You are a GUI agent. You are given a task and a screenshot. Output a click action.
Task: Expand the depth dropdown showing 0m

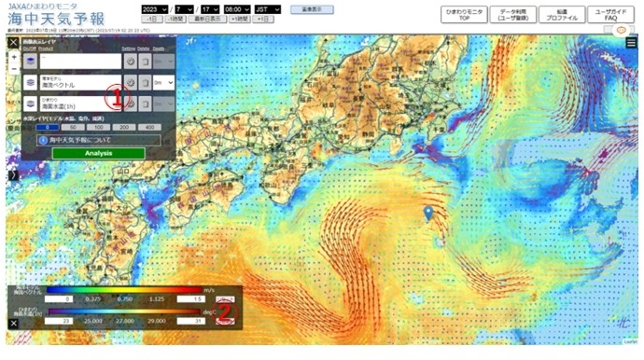tap(164, 82)
